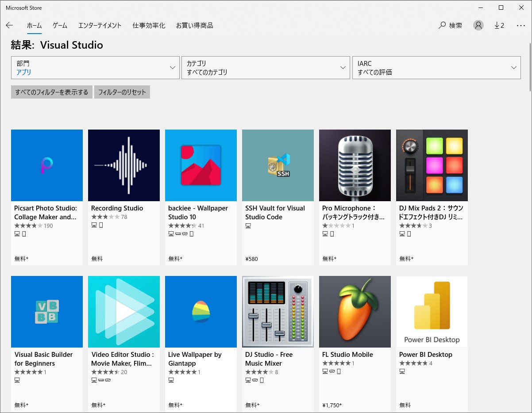
Task: Open the downloads icon showing 2 updates
Action: pos(499,25)
